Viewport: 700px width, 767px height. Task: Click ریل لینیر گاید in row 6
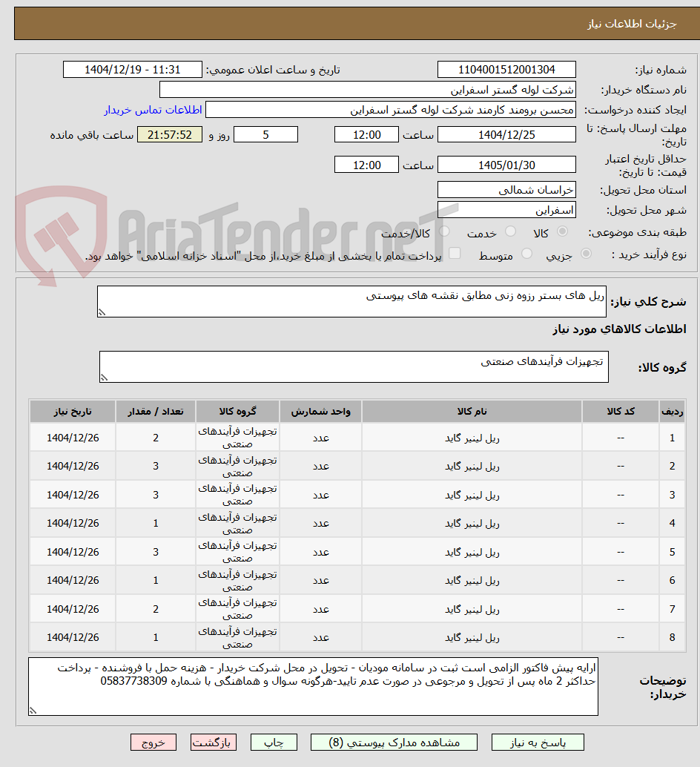[x=472, y=581]
